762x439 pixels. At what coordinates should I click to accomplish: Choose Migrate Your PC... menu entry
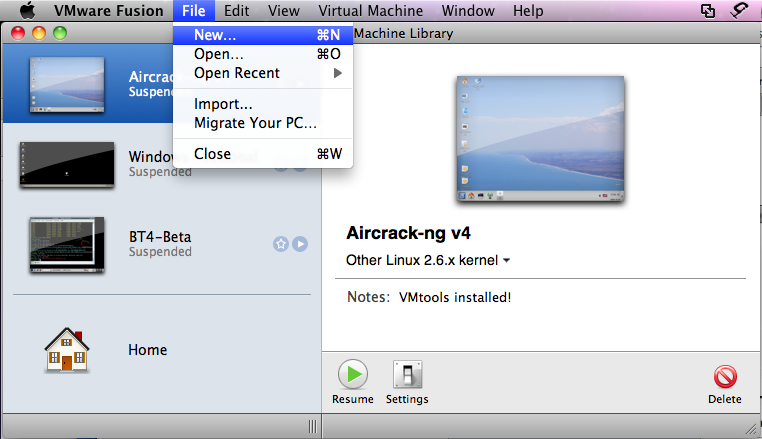tap(263, 123)
